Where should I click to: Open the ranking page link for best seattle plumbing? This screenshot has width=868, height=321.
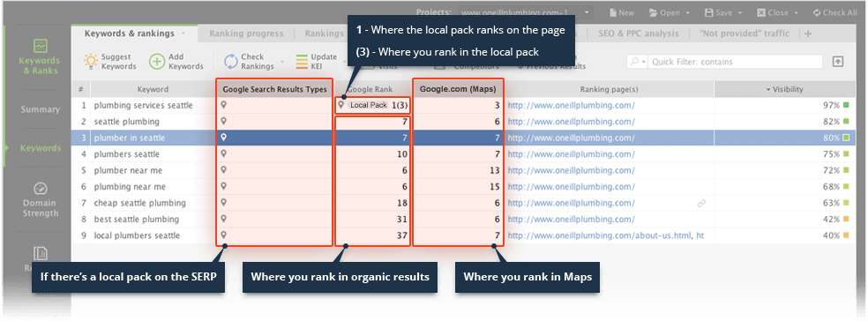coord(572,220)
